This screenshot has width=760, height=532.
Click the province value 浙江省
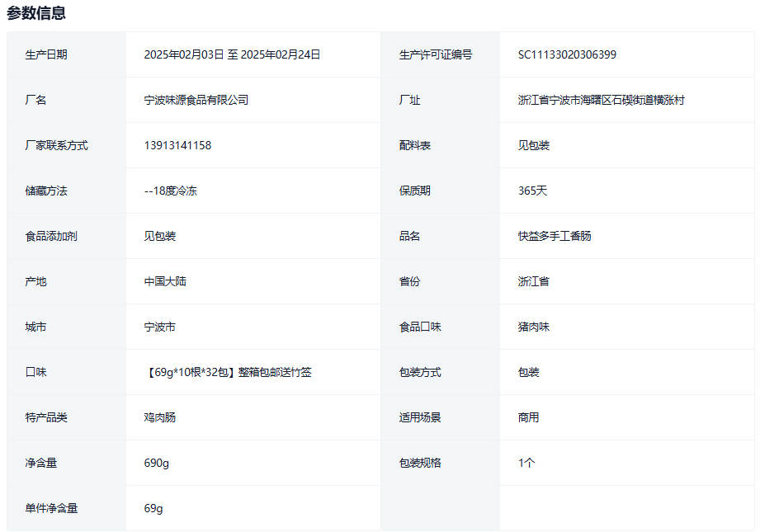(534, 281)
